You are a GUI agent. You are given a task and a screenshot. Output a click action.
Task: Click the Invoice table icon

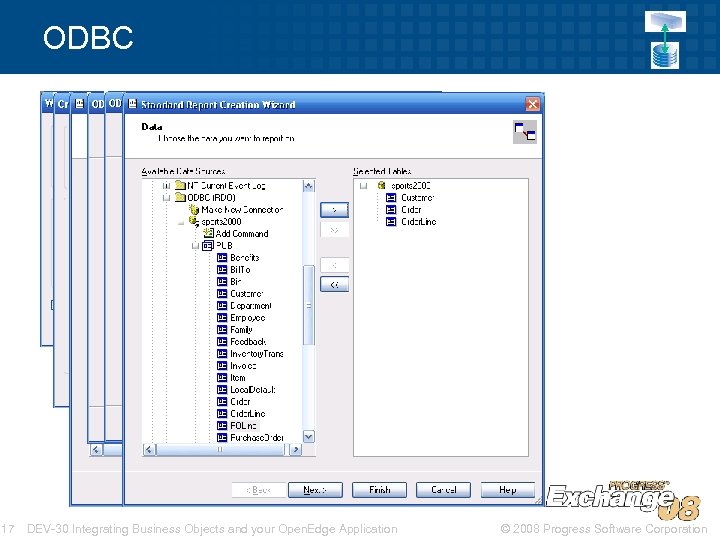222,366
